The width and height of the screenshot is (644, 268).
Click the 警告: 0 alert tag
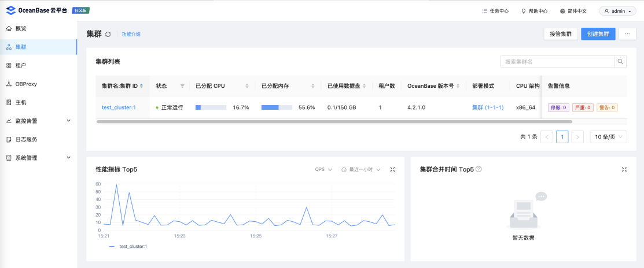click(x=607, y=108)
